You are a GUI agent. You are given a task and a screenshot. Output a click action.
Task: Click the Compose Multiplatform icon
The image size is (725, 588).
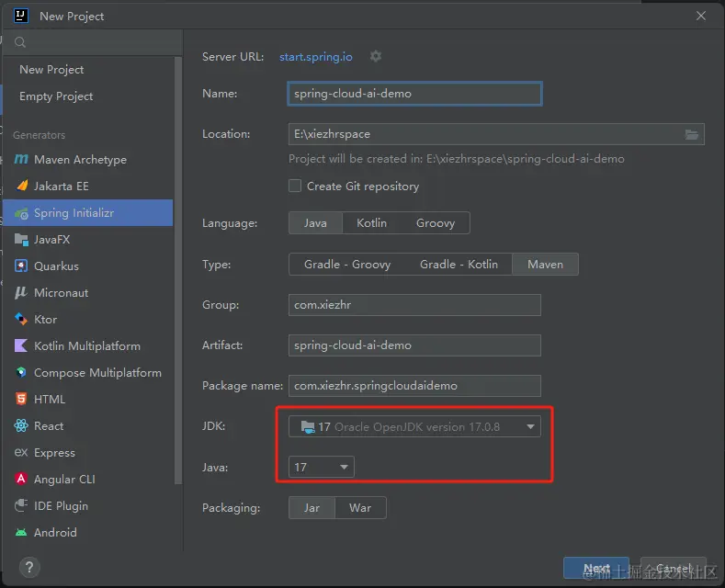(x=21, y=373)
